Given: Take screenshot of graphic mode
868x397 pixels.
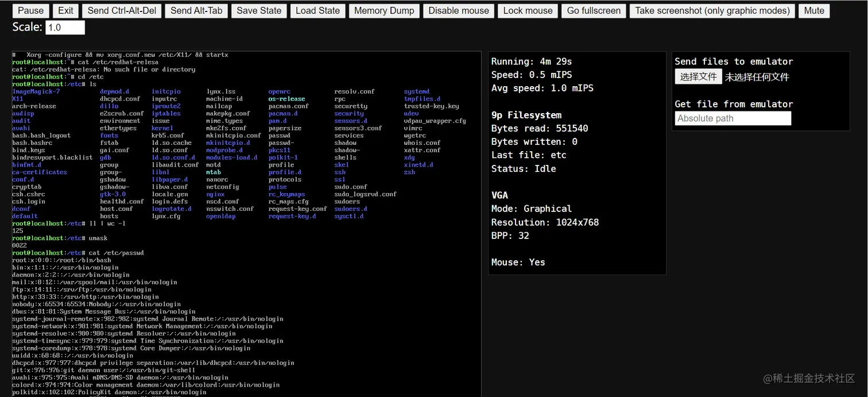Looking at the screenshot, I should click(712, 10).
